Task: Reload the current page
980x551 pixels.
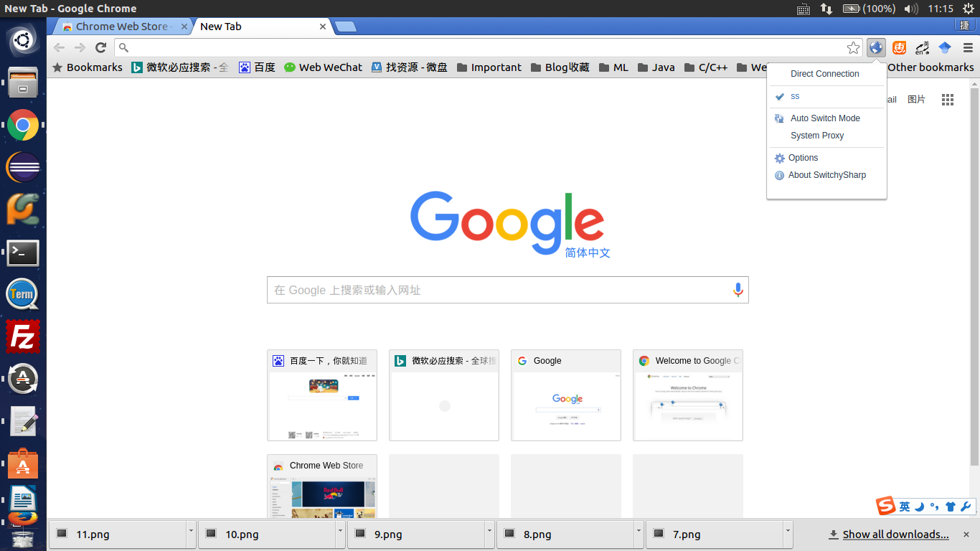Action: (101, 47)
